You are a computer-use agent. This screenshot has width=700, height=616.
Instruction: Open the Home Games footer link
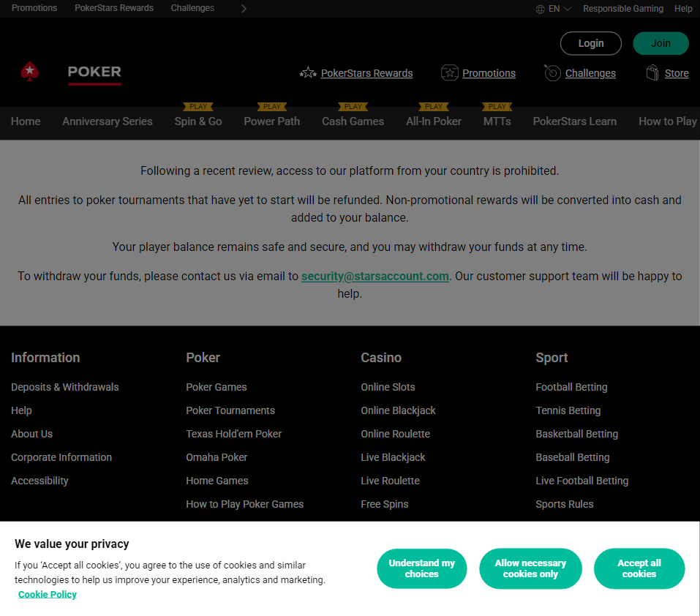click(x=217, y=481)
